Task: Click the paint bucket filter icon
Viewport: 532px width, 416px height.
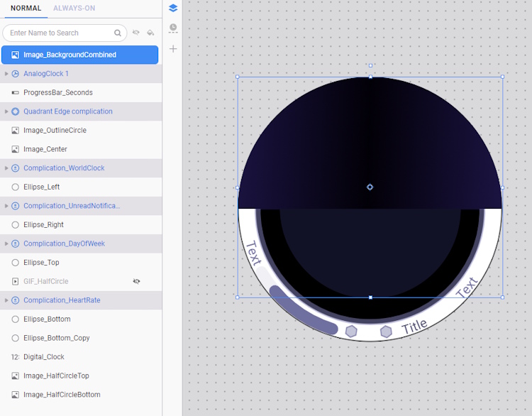Action: click(150, 33)
